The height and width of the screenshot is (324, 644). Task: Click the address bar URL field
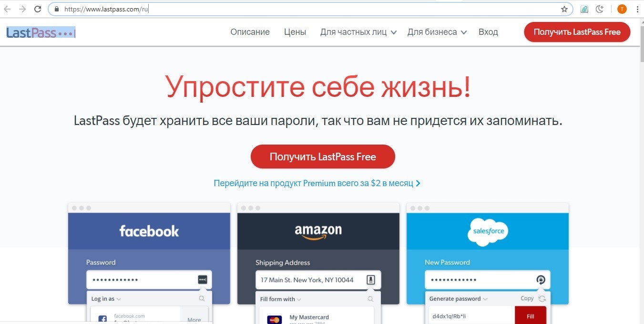pos(310,9)
